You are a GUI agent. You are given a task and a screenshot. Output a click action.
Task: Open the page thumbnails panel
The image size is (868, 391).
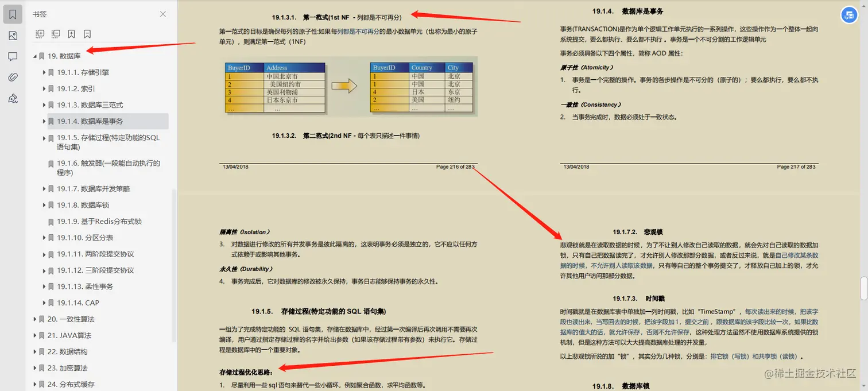pyautogui.click(x=13, y=35)
